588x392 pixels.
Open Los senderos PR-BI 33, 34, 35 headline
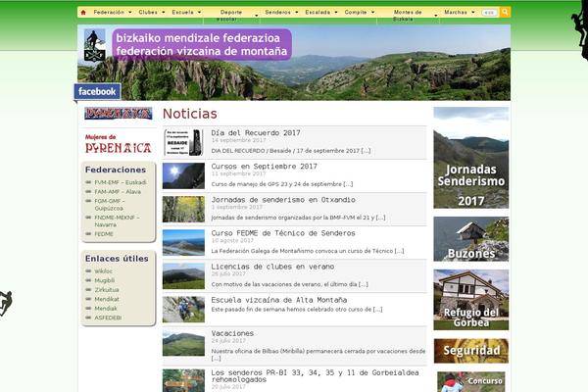click(315, 376)
